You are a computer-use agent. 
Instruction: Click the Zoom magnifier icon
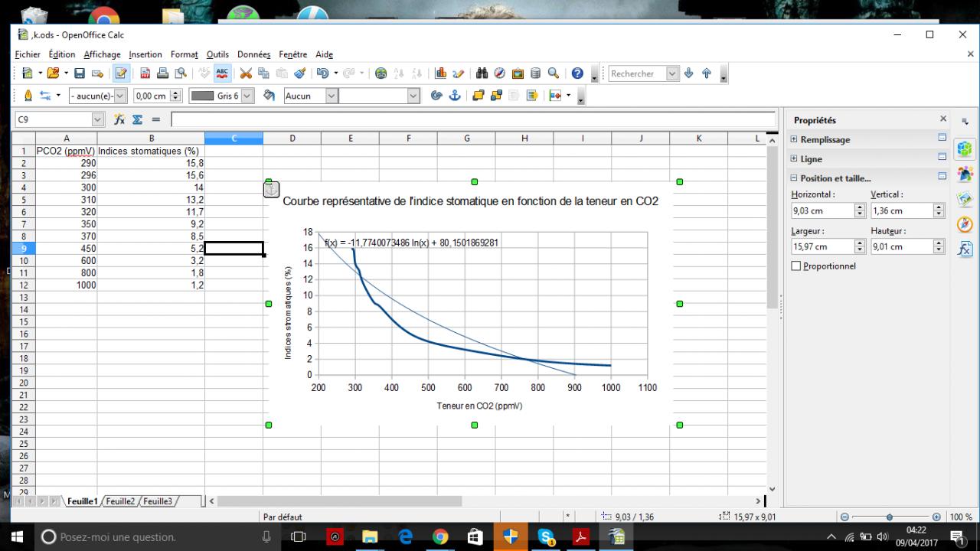coord(553,73)
